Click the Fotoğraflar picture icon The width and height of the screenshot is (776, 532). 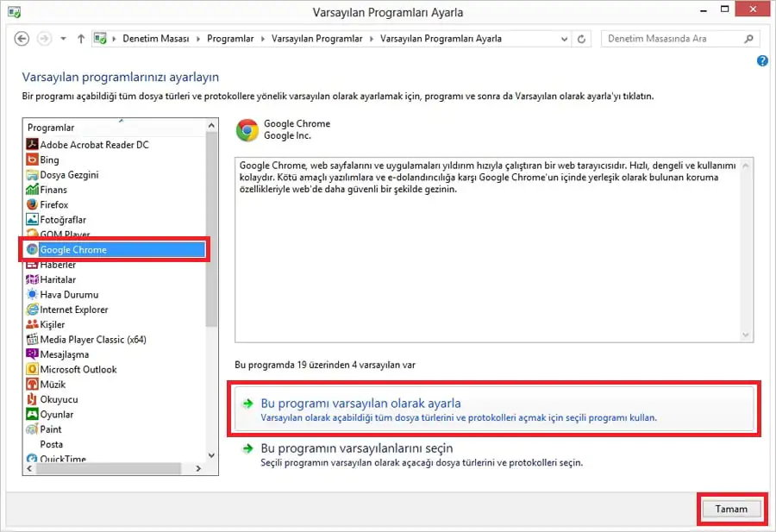tap(32, 219)
